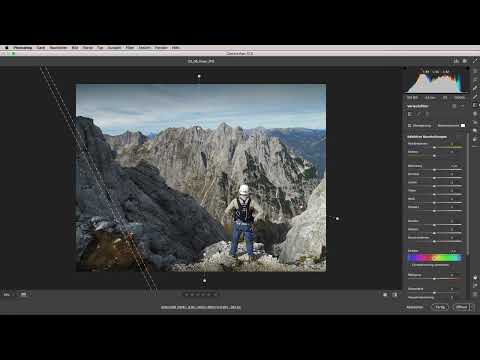Click the Kontrast slider handle
Screen dimensions: 480x360
click(434, 178)
